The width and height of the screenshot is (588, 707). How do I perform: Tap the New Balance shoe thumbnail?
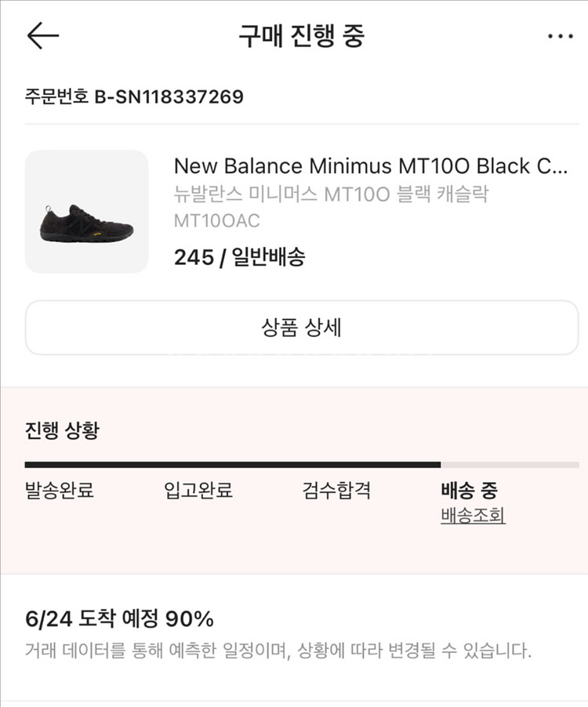[87, 212]
